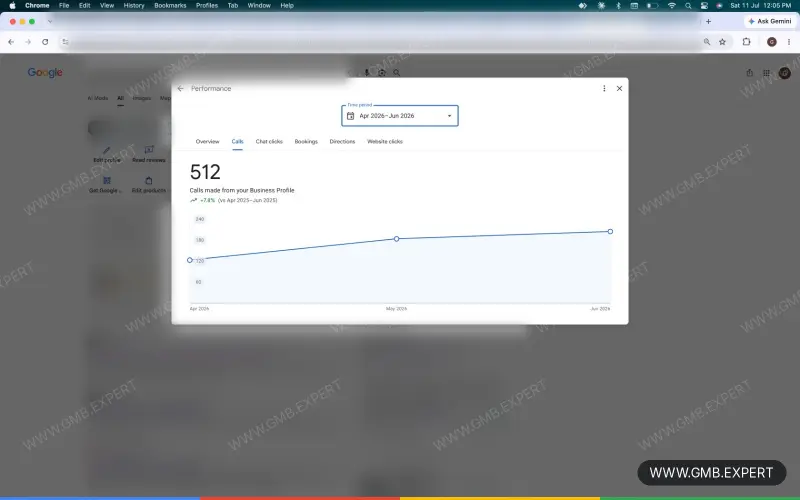The height and width of the screenshot is (500, 800).
Task: Open Google Lens camera search
Action: [x=382, y=73]
